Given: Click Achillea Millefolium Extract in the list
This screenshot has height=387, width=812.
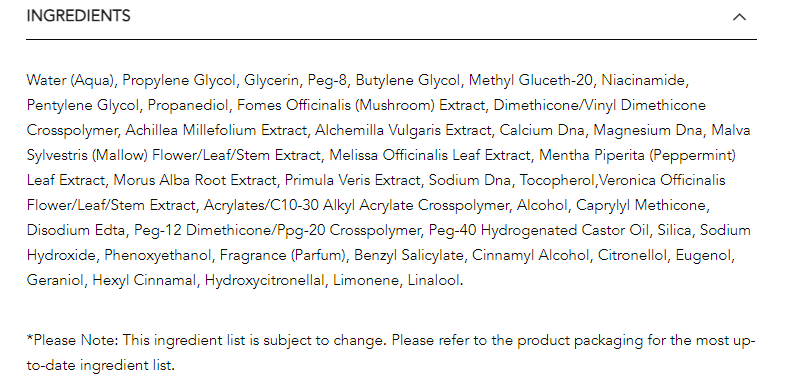Looking at the screenshot, I should coord(216,130).
